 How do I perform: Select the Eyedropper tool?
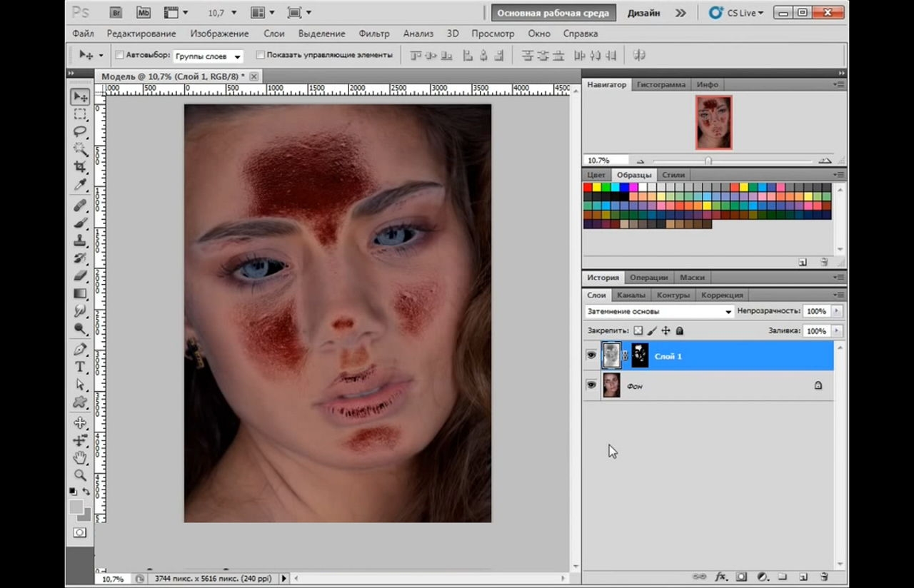pyautogui.click(x=80, y=185)
